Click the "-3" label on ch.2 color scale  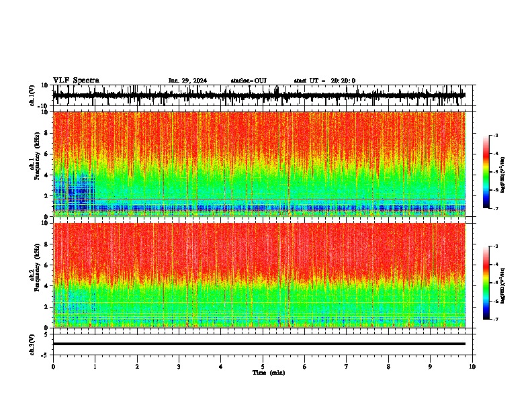[495, 246]
